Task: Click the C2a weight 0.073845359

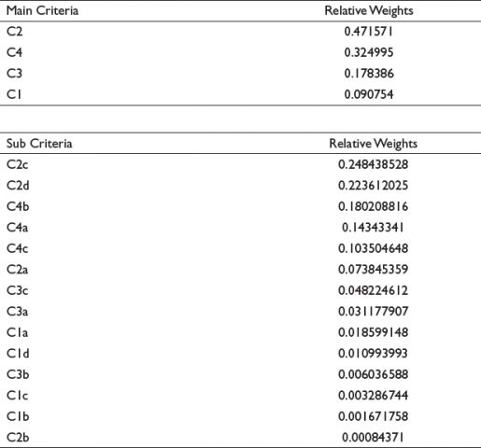Action: pyautogui.click(x=373, y=270)
